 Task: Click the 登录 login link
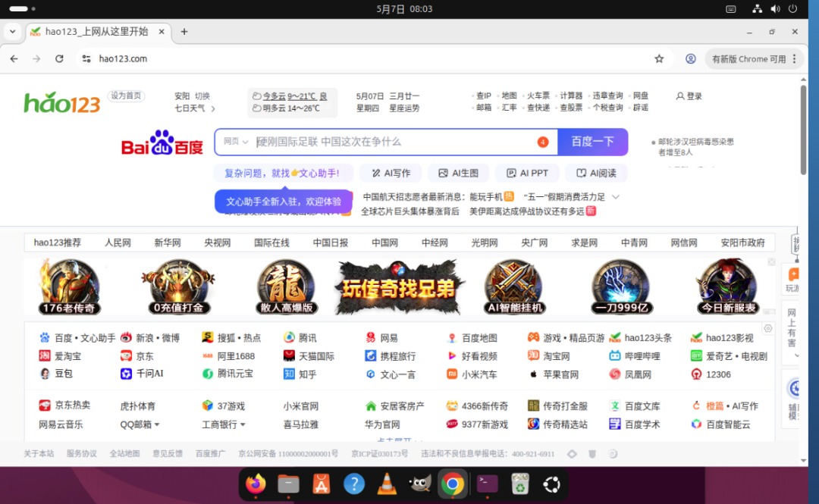coord(689,96)
